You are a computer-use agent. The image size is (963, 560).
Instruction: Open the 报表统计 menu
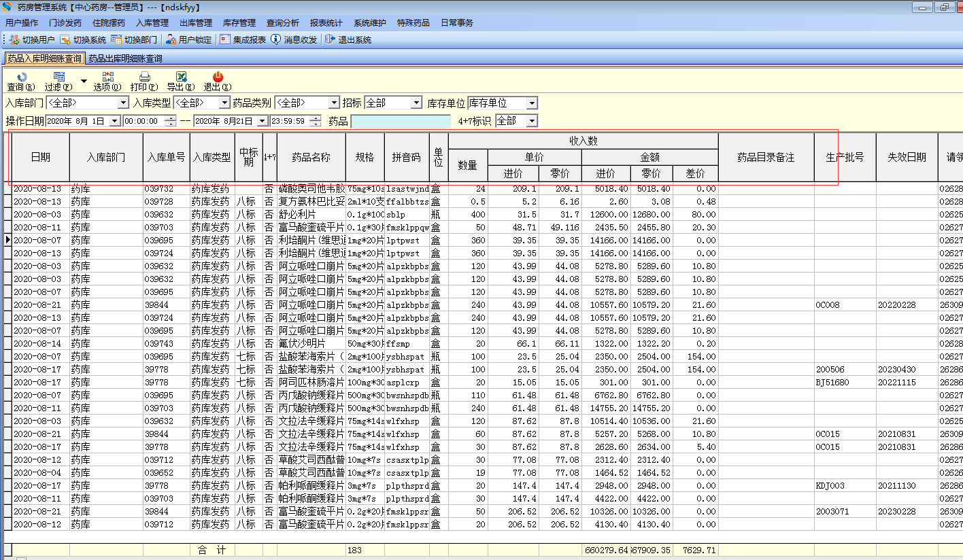coord(326,22)
